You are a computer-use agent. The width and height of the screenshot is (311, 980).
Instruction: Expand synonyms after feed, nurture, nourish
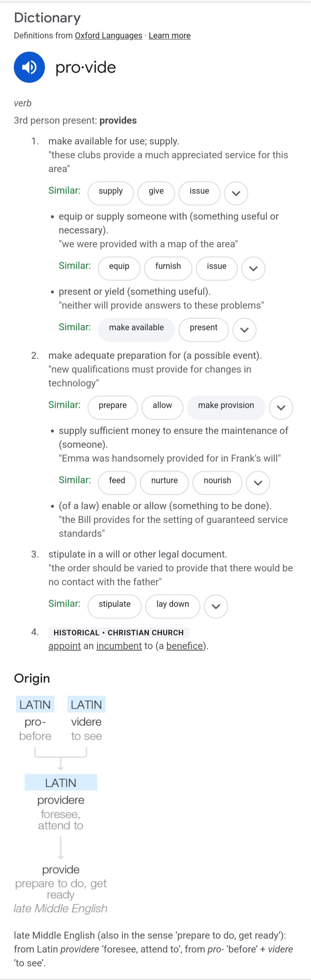(x=258, y=483)
